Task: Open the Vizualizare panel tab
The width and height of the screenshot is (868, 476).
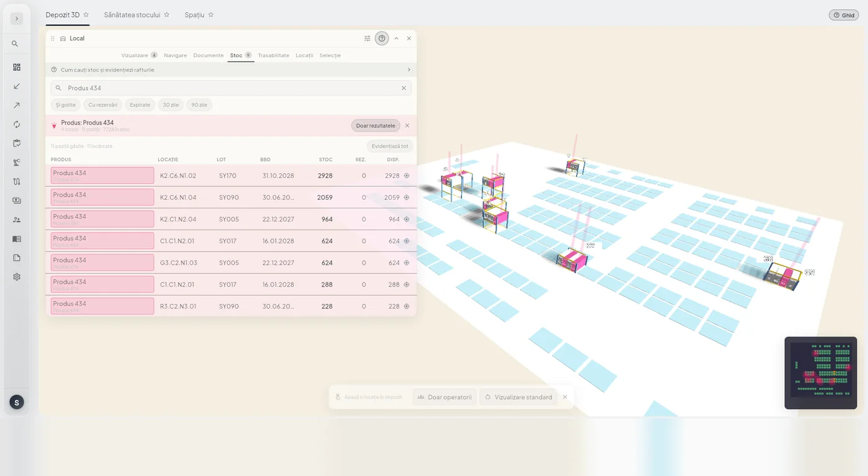Action: [x=139, y=55]
